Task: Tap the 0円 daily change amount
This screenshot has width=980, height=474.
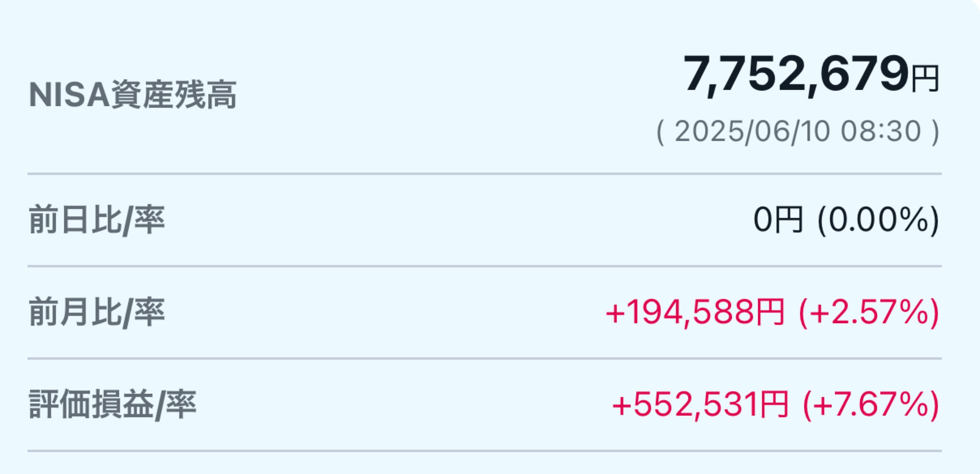Action: (778, 220)
